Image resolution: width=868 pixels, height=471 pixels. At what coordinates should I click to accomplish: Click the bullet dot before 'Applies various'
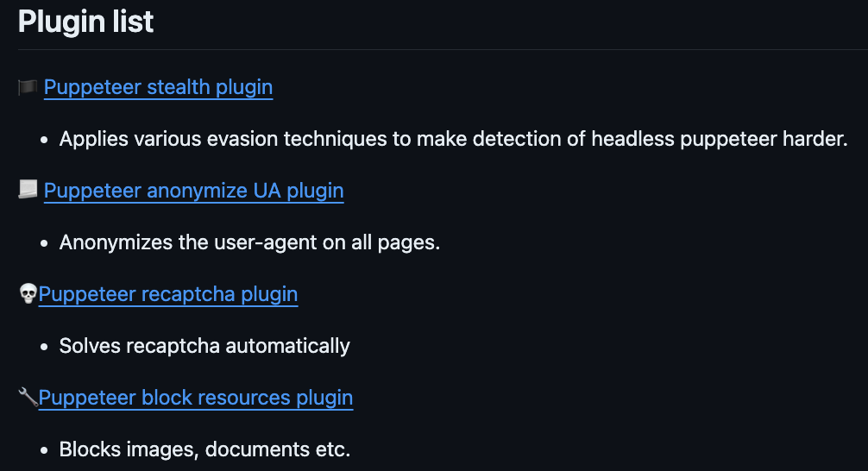click(44, 140)
